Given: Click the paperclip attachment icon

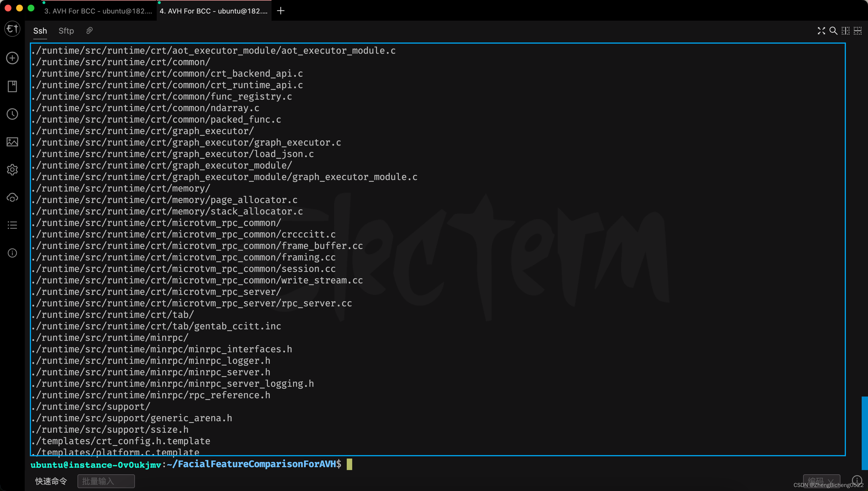Looking at the screenshot, I should (89, 31).
